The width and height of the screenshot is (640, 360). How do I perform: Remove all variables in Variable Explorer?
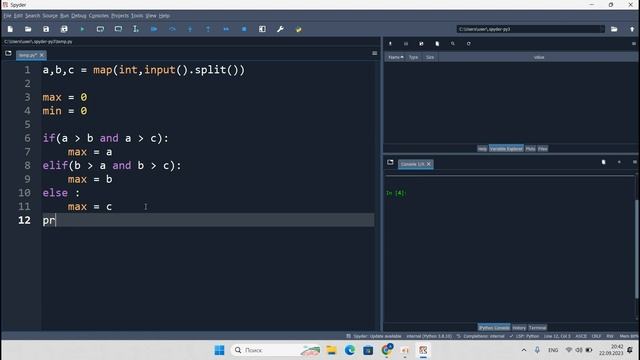(437, 44)
